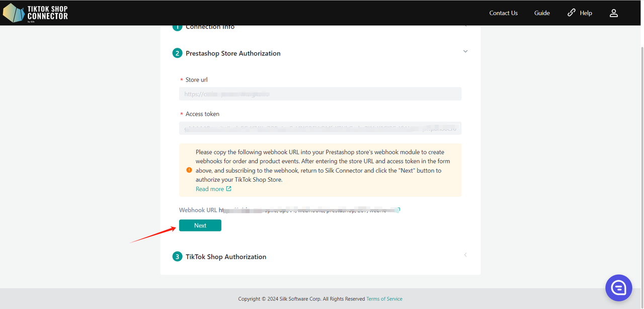Open the Terms of Service link
The height and width of the screenshot is (309, 644).
(384, 299)
